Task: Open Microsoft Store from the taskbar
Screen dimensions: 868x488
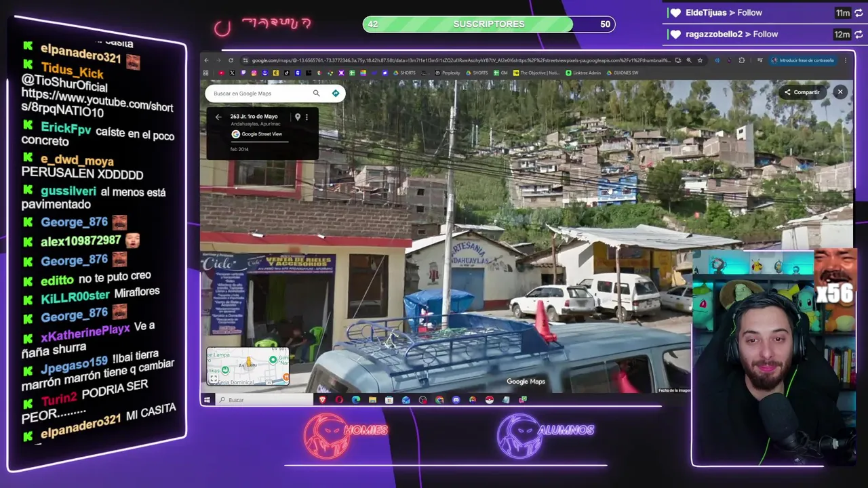Action: pos(389,400)
